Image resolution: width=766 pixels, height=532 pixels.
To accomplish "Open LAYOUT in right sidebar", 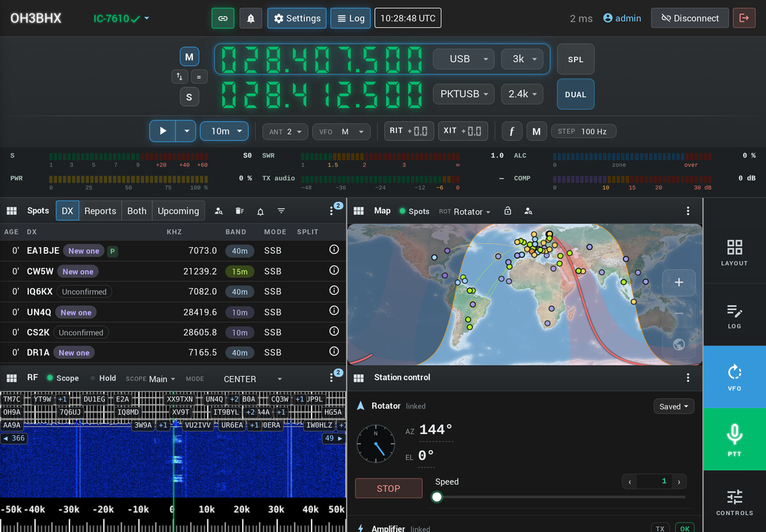I will [x=735, y=253].
